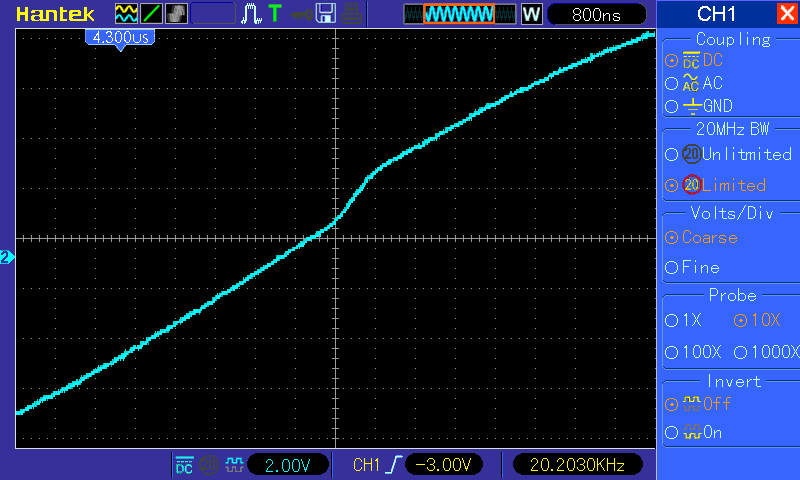
Task: Select Unlimited bandwidth radio button
Action: click(x=671, y=154)
